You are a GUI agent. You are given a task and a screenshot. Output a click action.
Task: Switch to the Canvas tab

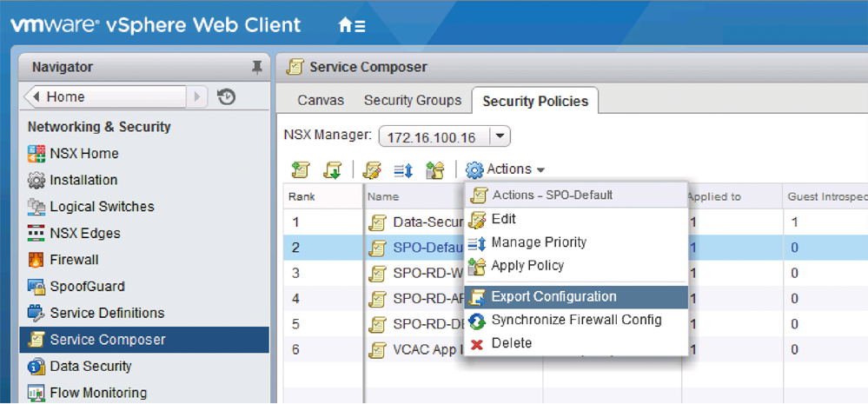[321, 101]
